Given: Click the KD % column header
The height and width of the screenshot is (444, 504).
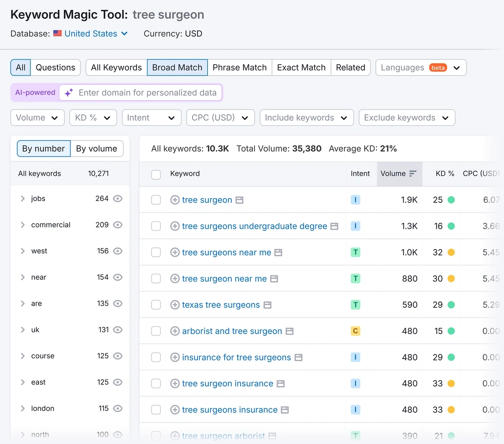Looking at the screenshot, I should point(445,174).
